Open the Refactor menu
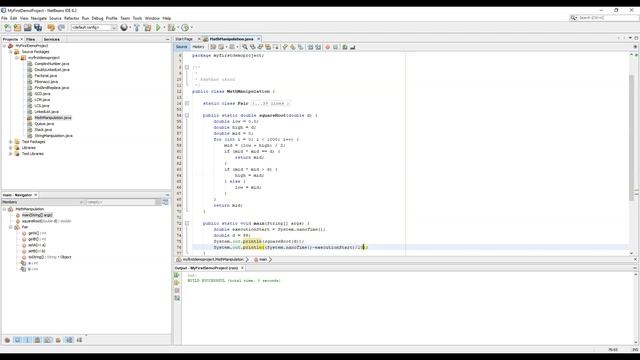The image size is (640, 360). click(71, 18)
